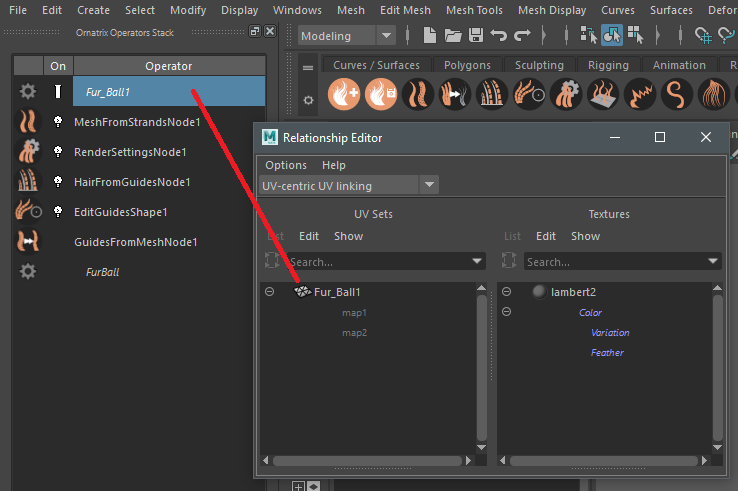This screenshot has height=491, width=738.
Task: Click the GuidesFromMeshNode1 operator icon
Action: pos(28,242)
